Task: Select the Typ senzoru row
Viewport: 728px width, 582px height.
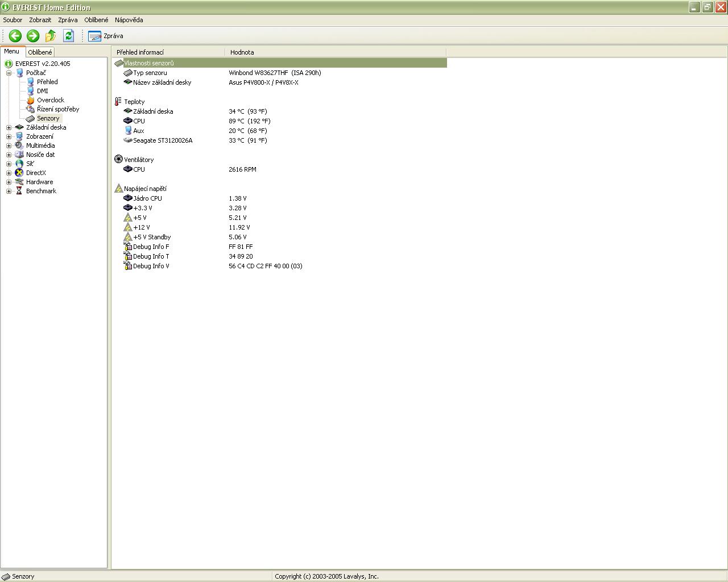Action: (x=280, y=73)
